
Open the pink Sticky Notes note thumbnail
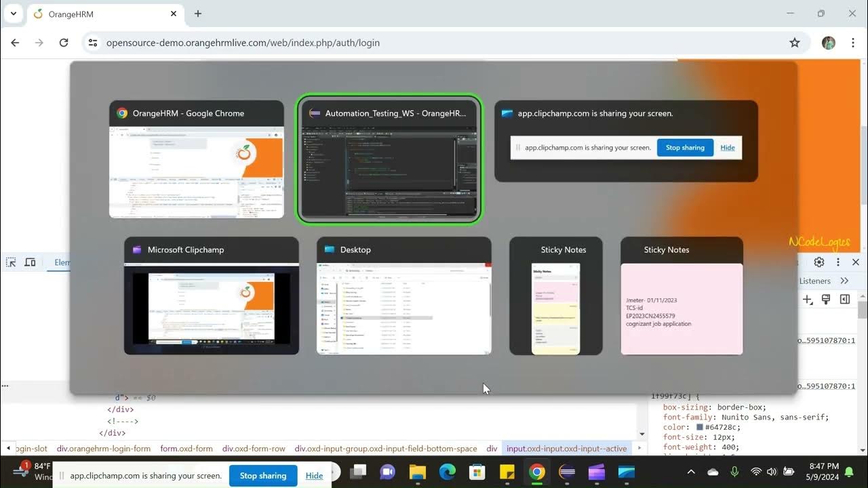[x=682, y=296]
